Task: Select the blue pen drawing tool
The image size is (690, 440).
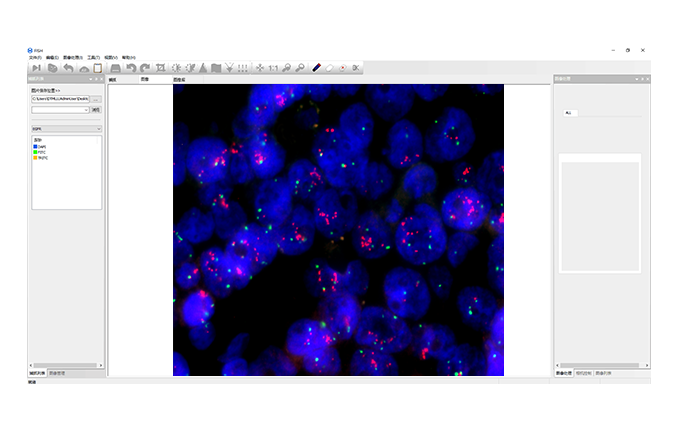Action: point(316,68)
